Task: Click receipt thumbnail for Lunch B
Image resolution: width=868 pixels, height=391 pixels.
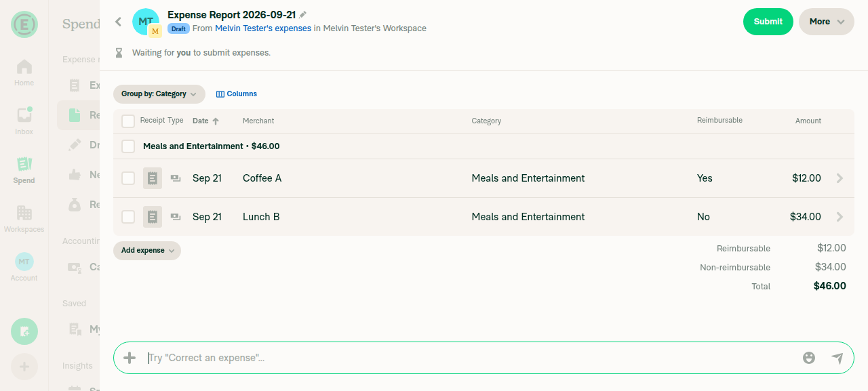Action: click(153, 217)
